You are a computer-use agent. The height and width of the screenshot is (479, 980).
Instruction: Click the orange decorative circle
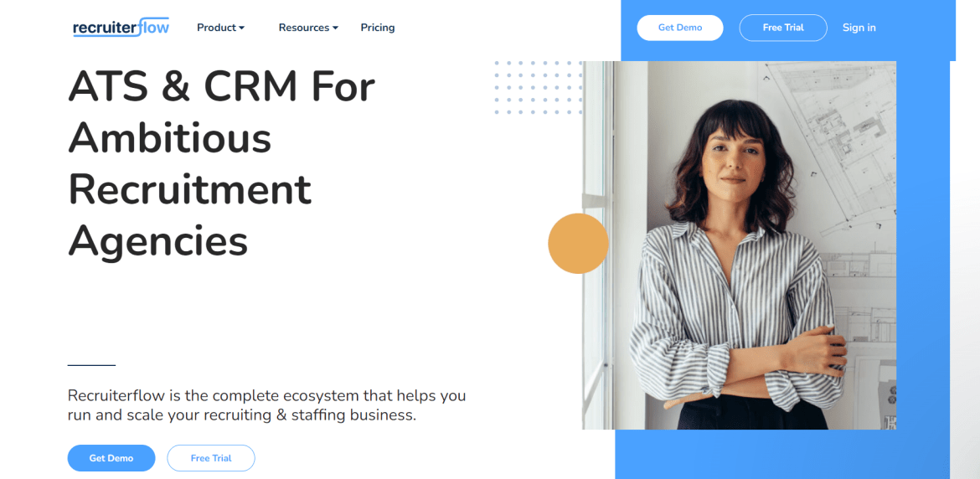578,244
